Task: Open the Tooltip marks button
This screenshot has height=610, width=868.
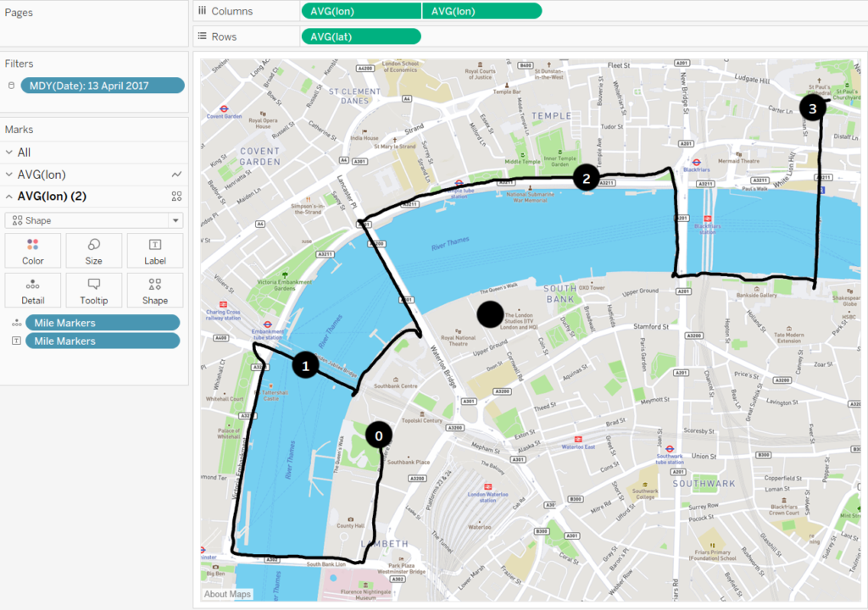Action: [x=93, y=291]
